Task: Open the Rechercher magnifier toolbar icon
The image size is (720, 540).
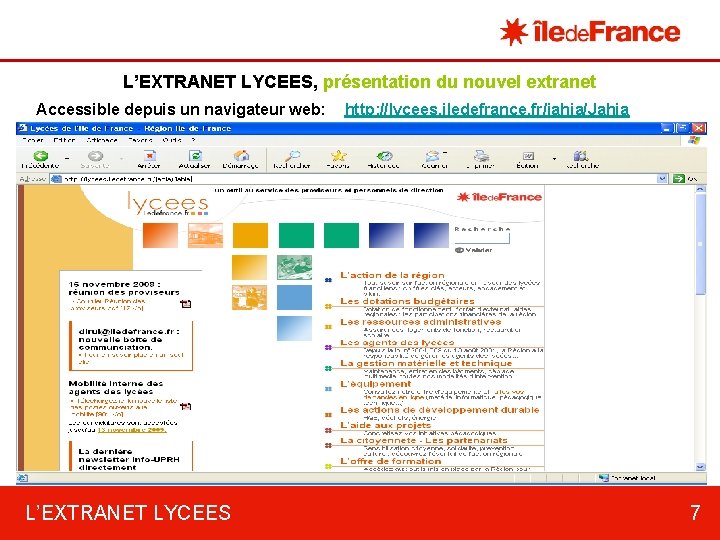Action: (x=292, y=156)
